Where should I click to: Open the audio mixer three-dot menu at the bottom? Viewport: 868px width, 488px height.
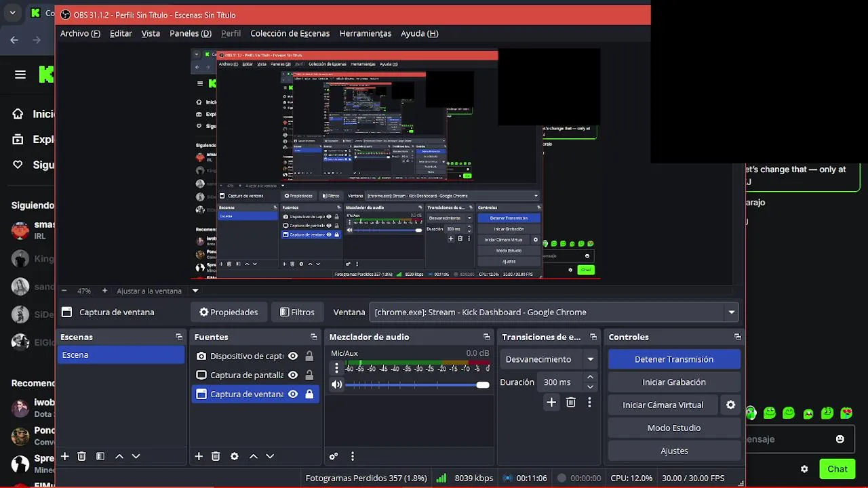(x=352, y=457)
